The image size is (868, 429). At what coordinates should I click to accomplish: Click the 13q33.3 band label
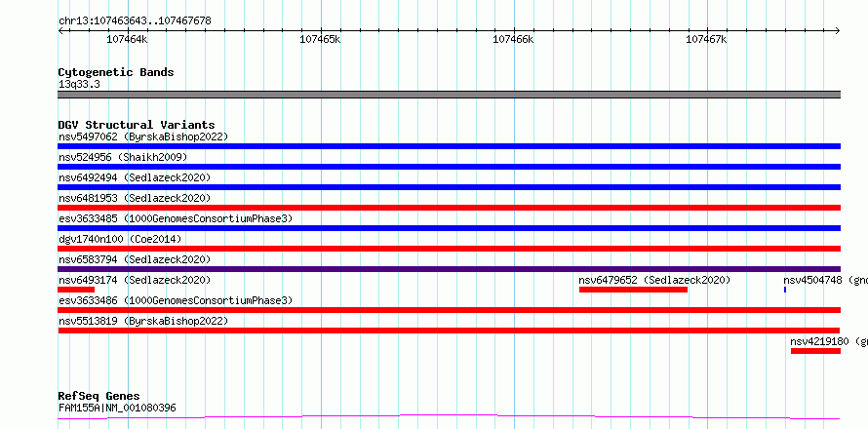tap(79, 85)
